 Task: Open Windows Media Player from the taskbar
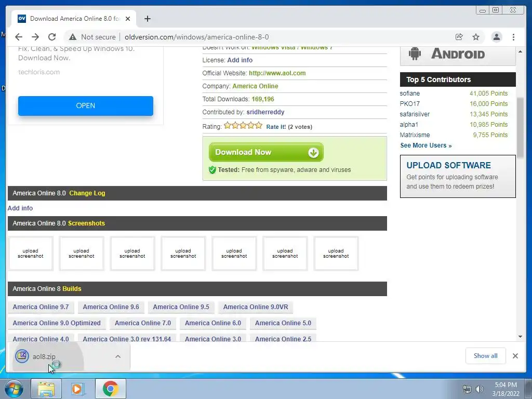(x=78, y=389)
